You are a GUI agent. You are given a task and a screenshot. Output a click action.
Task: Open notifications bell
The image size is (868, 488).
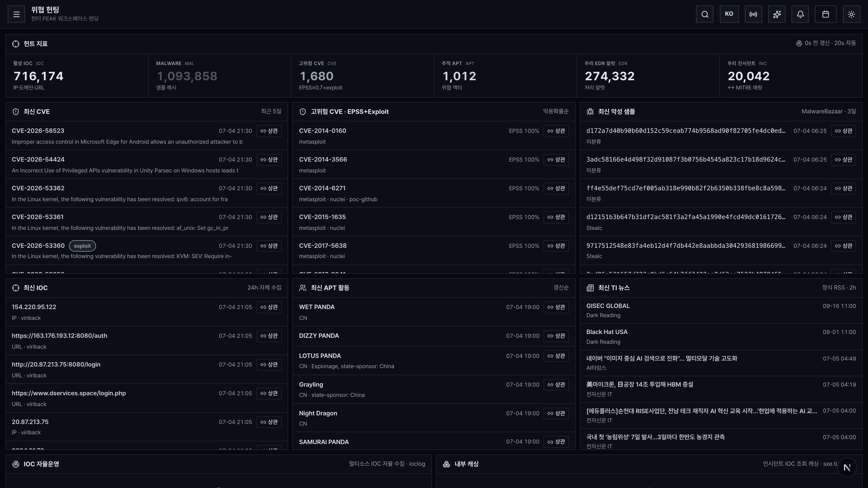[800, 14]
